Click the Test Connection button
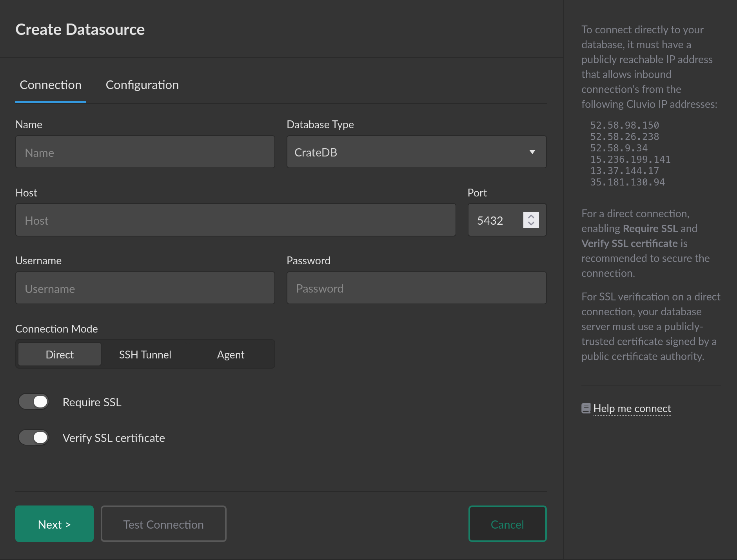737x560 pixels. [x=163, y=524]
